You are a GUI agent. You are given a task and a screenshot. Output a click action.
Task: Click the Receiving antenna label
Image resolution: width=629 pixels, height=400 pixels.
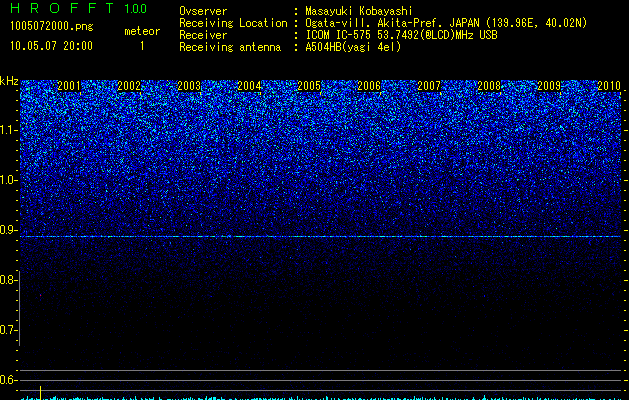pos(230,47)
